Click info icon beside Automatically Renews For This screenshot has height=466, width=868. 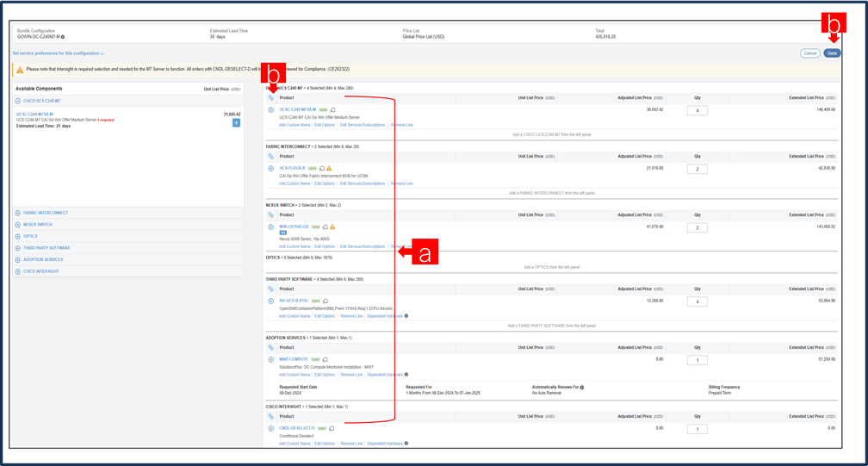click(582, 388)
